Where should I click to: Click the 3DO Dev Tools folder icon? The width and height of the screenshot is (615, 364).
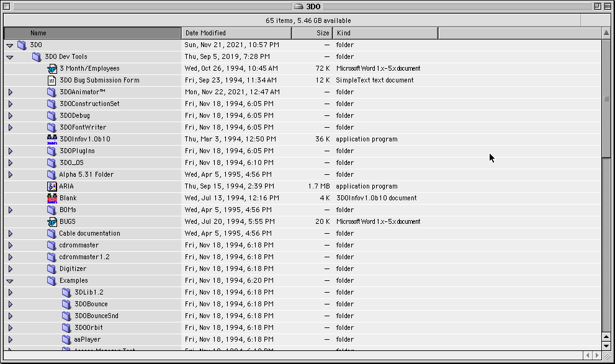click(37, 57)
